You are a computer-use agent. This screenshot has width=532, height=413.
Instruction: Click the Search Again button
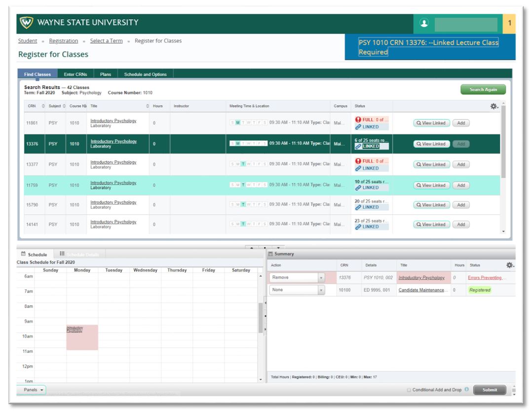click(x=483, y=89)
